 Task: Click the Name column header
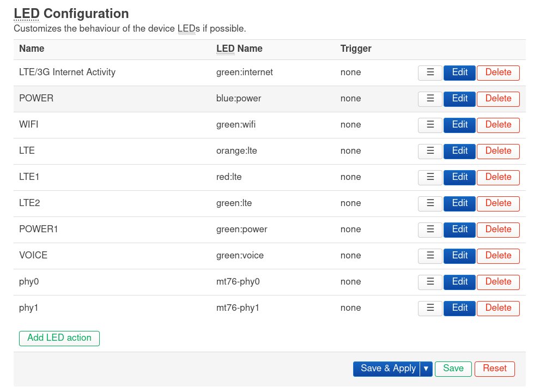(32, 49)
